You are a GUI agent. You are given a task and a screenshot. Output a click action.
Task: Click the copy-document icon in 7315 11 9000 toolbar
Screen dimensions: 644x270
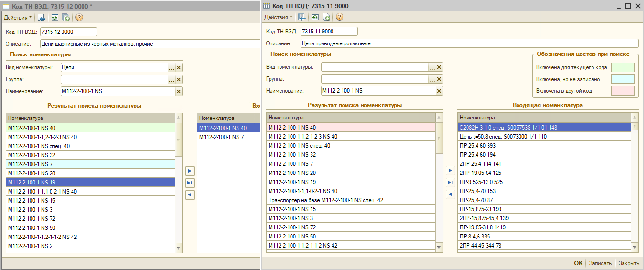coord(326,17)
